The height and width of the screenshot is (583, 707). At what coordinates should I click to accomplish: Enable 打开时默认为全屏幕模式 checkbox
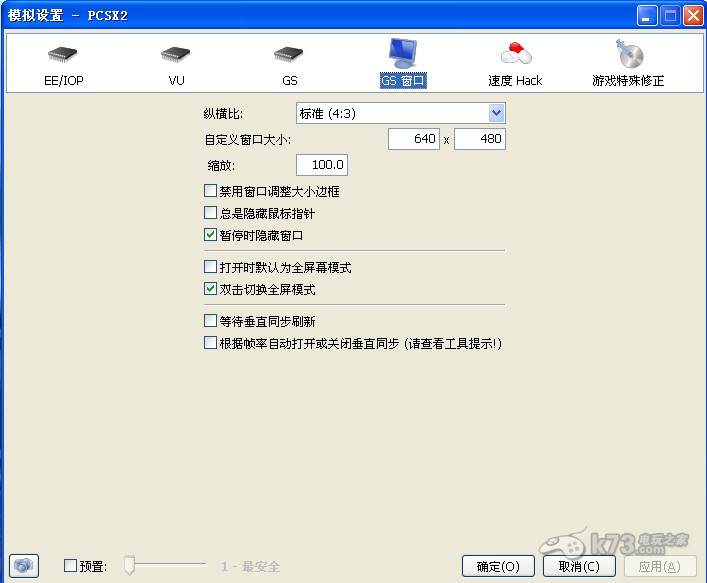coord(210,267)
